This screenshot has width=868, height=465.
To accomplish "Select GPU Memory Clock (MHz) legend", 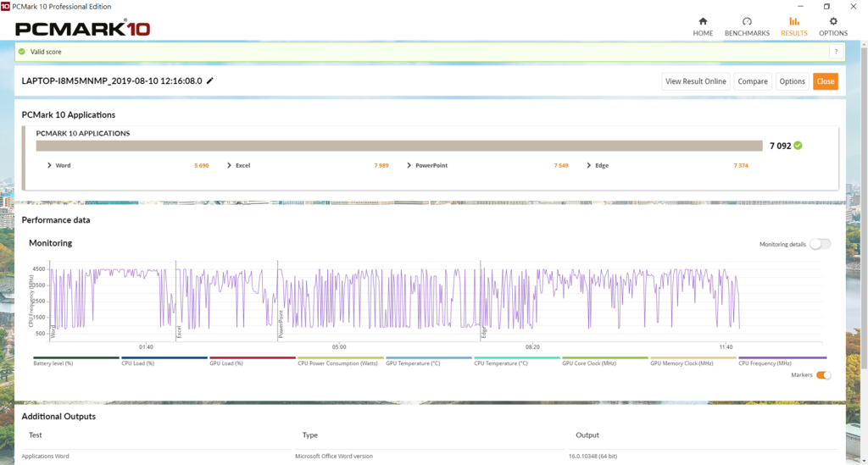I will (693, 361).
